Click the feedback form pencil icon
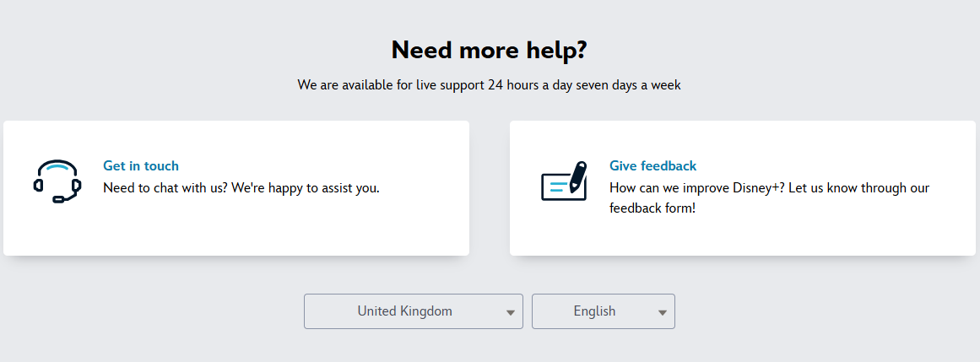This screenshot has height=362, width=980. click(564, 181)
